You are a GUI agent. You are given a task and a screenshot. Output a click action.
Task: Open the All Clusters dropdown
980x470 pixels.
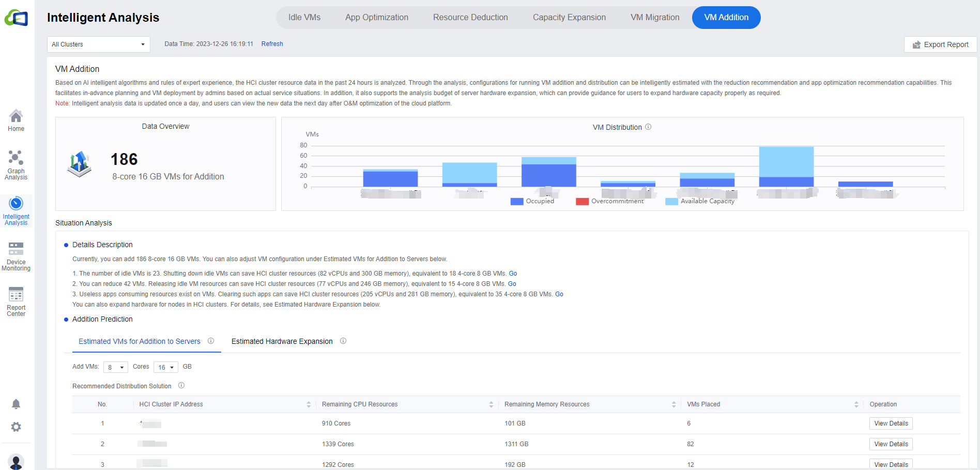(x=98, y=44)
